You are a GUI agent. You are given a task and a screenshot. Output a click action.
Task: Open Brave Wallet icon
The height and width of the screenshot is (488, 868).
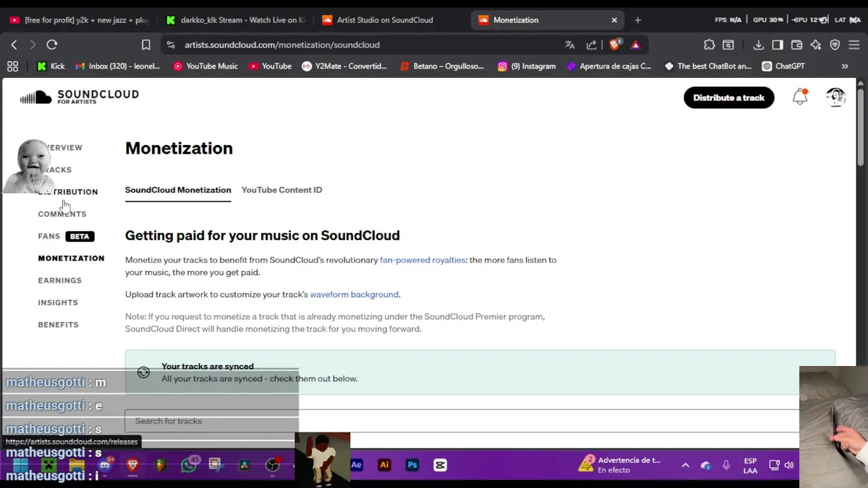point(797,45)
